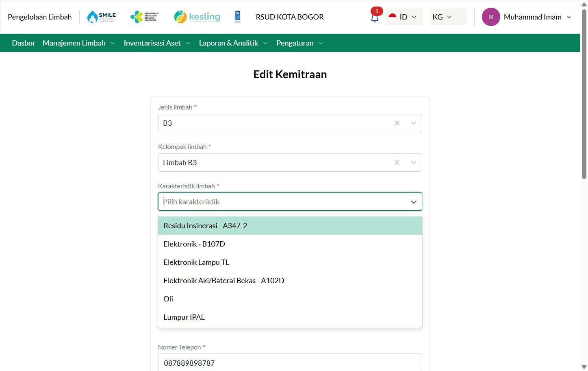This screenshot has height=371, width=588.
Task: Open the notification bell
Action: [375, 17]
